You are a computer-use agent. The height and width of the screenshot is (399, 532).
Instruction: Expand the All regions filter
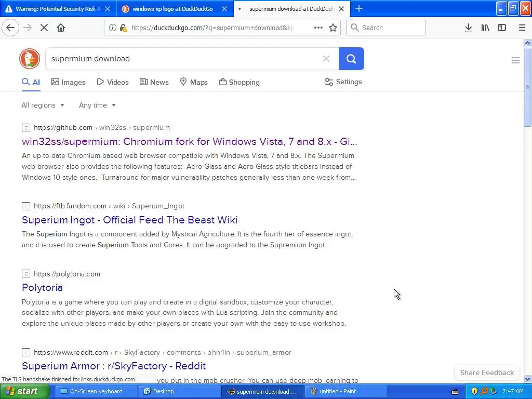coord(43,105)
